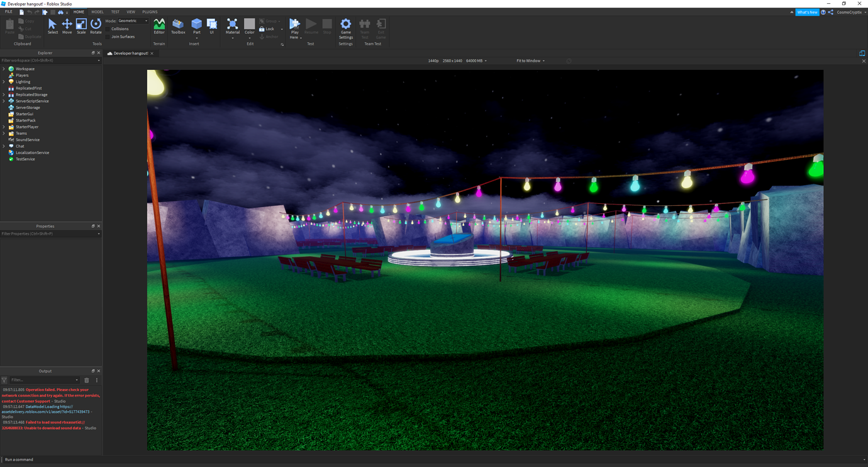This screenshot has height=467, width=868.
Task: Switch to the MODEL ribbon tab
Action: point(97,12)
